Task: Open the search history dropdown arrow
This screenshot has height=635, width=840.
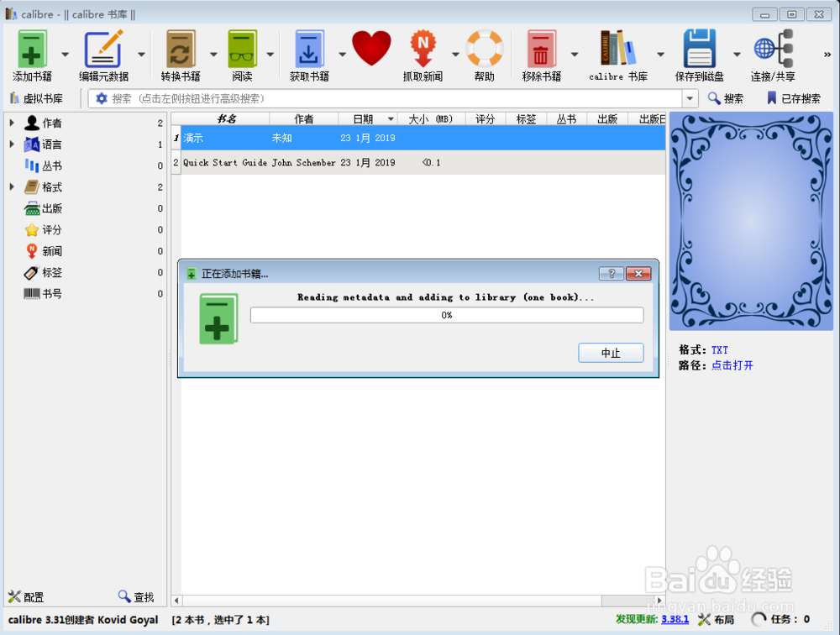Action: point(690,98)
